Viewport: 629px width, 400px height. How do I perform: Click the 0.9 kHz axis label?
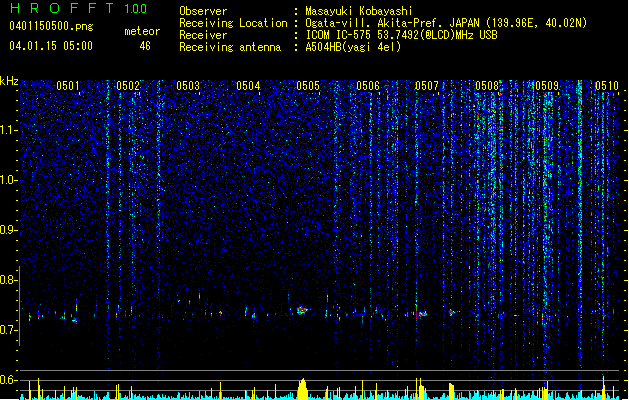pos(9,230)
